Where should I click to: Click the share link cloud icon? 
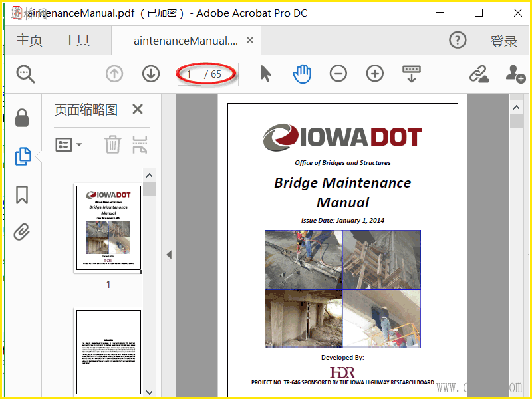click(479, 74)
